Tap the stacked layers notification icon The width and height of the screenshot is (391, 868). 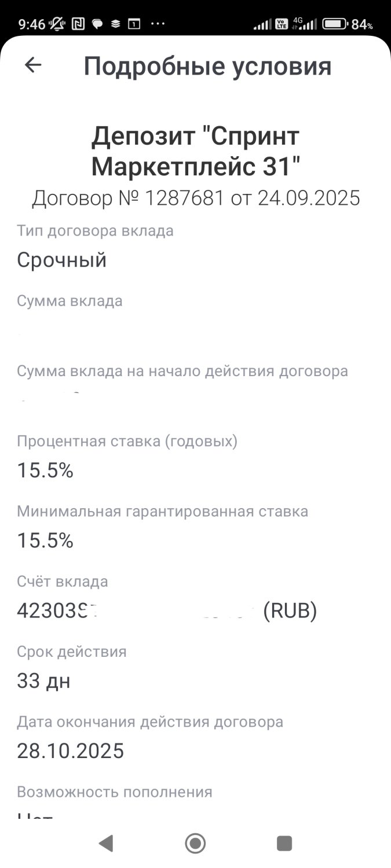coord(116,24)
